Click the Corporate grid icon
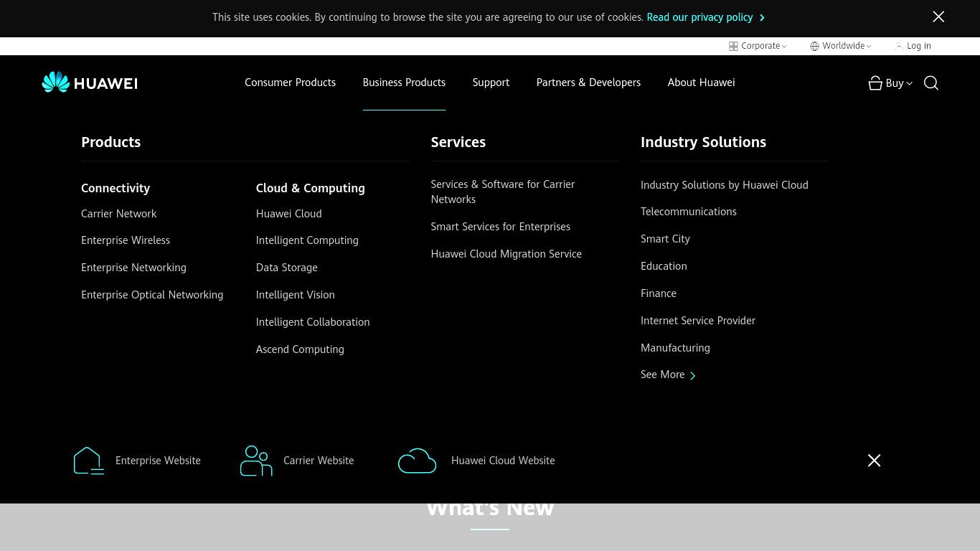Screen dimensions: 980x551 click(x=733, y=46)
